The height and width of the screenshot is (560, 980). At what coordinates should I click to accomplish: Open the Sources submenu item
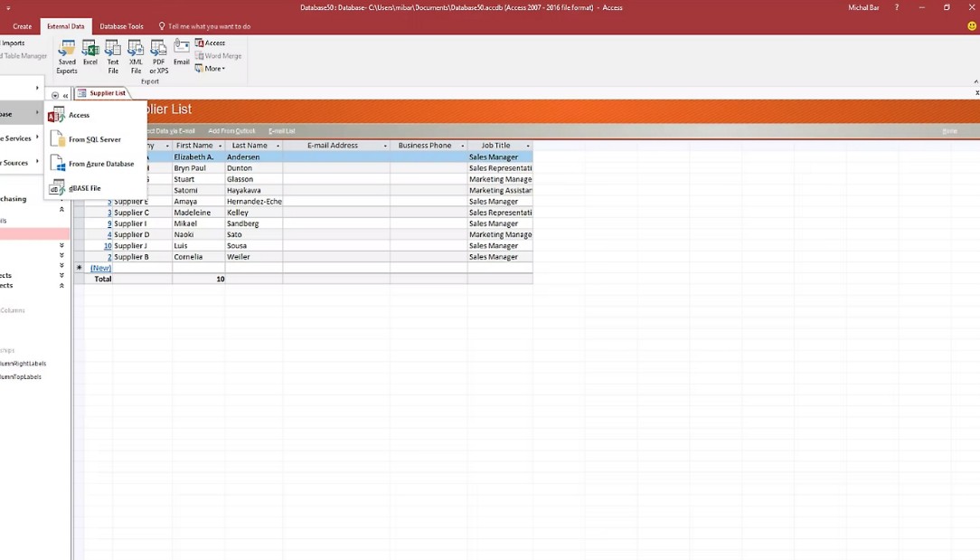point(20,163)
